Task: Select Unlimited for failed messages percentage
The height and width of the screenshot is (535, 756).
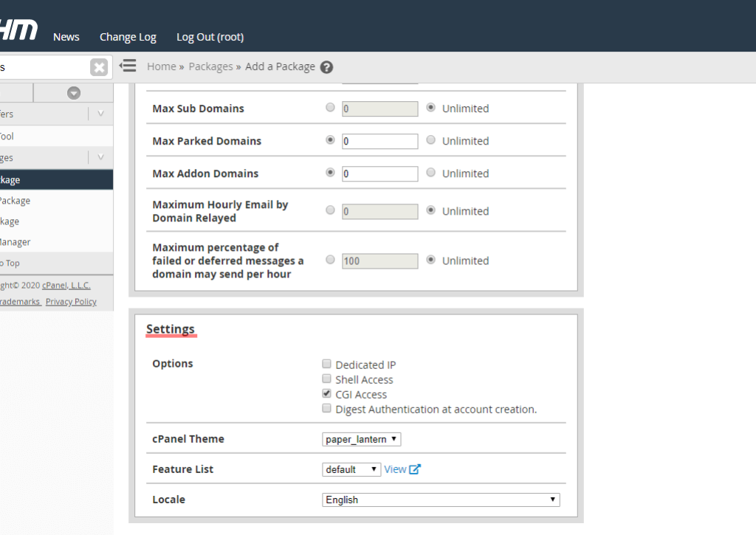Action: pos(431,260)
